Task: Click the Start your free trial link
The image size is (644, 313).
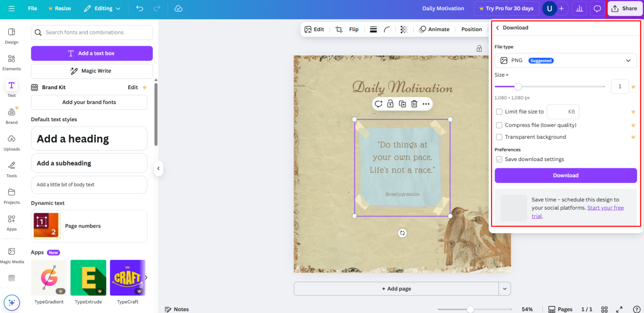Action: [605, 208]
